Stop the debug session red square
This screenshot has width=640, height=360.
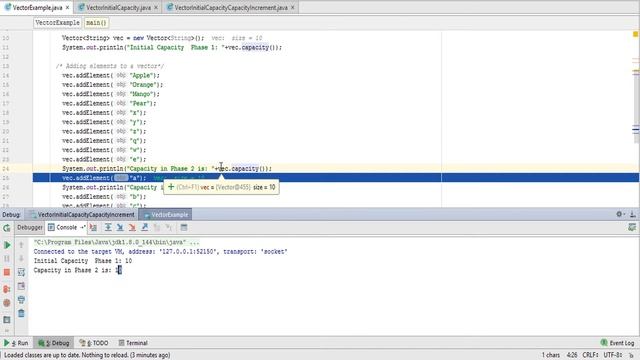pos(7,272)
